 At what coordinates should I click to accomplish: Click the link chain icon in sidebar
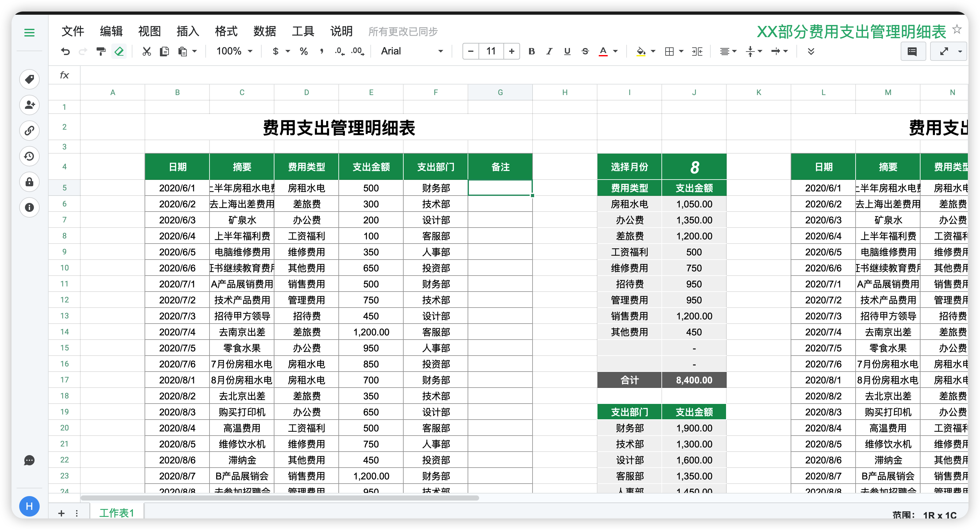tap(29, 131)
